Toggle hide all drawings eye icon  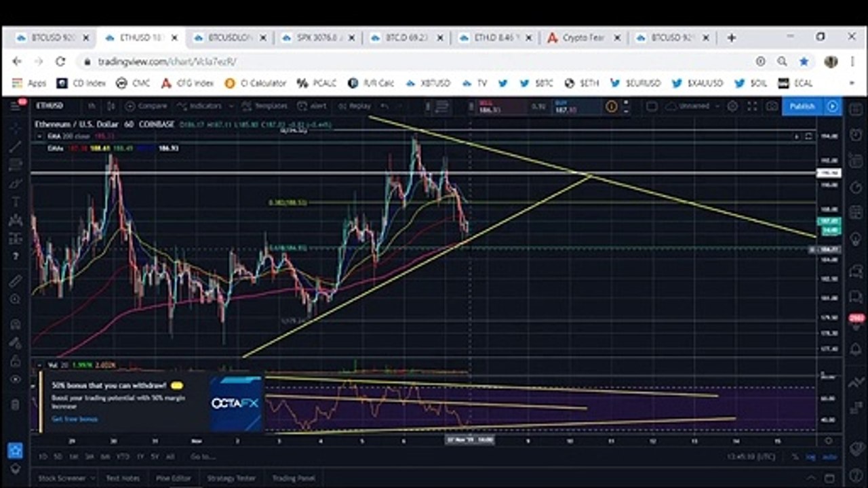tap(16, 380)
